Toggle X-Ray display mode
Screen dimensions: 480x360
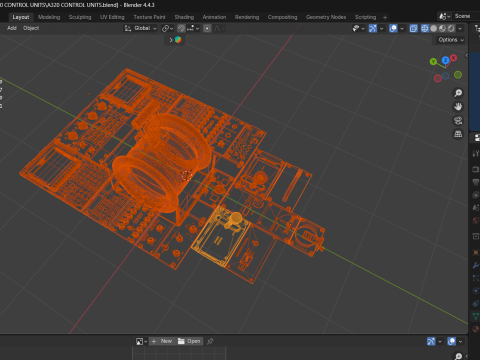[x=413, y=28]
